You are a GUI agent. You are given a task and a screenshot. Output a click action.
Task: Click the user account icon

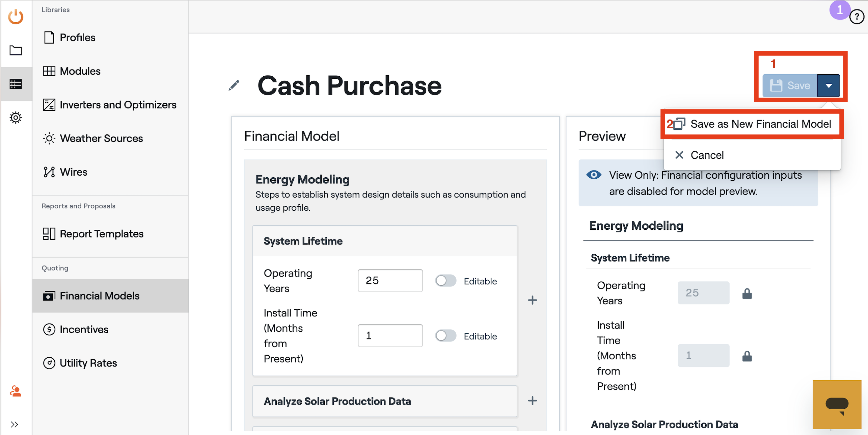coord(16,391)
